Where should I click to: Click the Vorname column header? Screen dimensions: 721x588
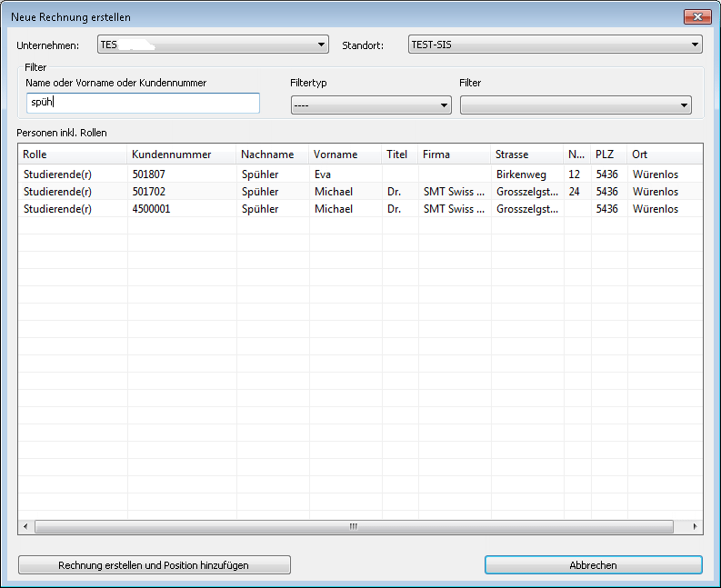(345, 154)
